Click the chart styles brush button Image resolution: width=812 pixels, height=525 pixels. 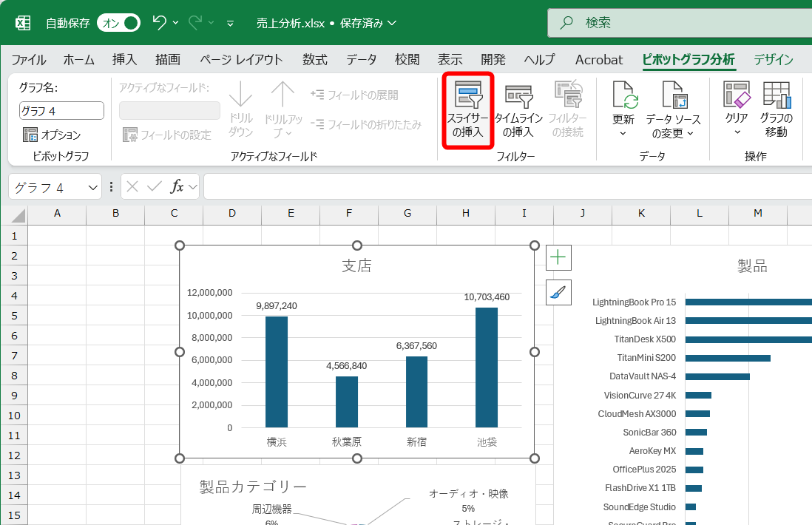[558, 293]
